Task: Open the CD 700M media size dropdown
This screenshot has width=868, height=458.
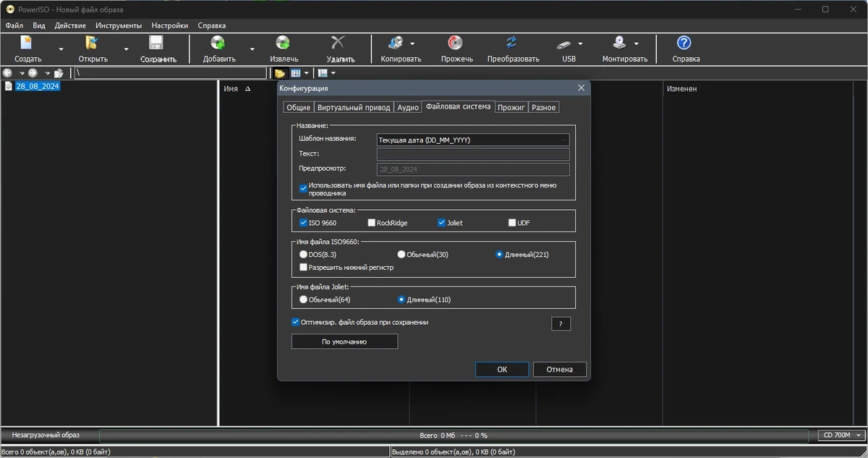Action: click(842, 436)
